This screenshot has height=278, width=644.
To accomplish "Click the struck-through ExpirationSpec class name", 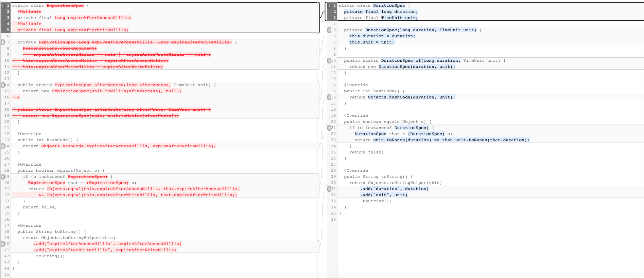I will coord(65,6).
